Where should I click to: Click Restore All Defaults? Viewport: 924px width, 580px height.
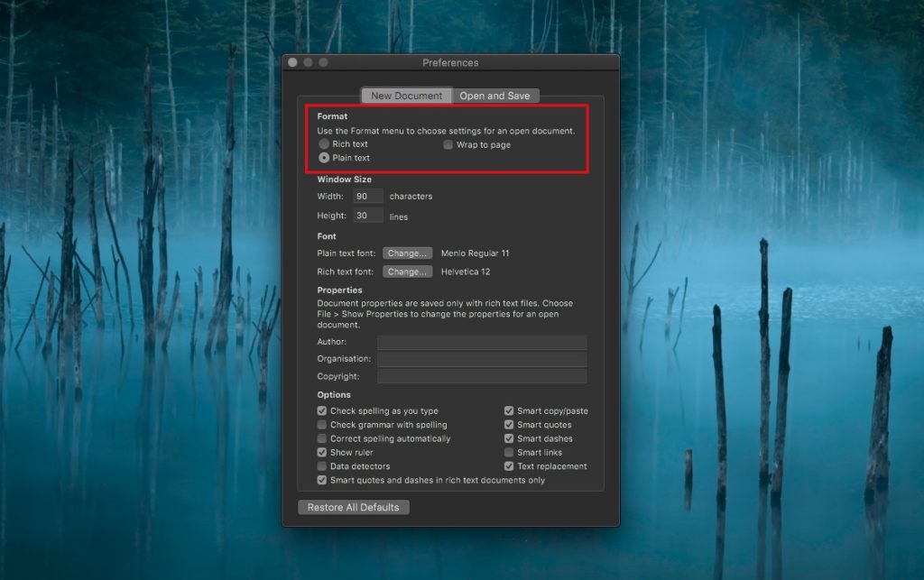coord(352,507)
